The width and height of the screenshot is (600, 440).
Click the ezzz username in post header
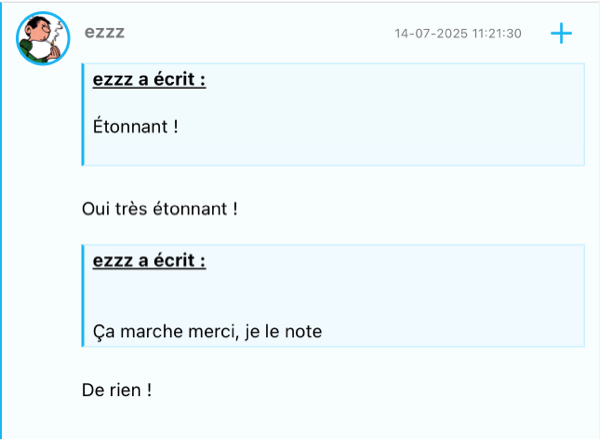(x=105, y=33)
